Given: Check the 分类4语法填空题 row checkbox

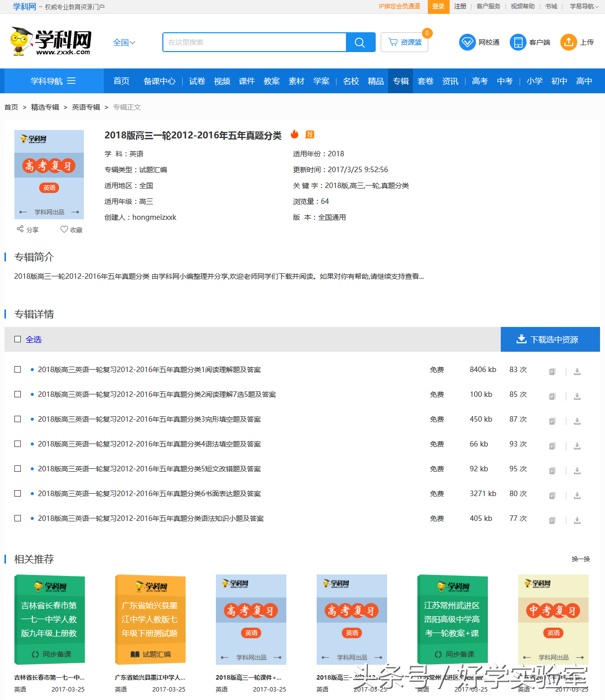Looking at the screenshot, I should click(18, 444).
